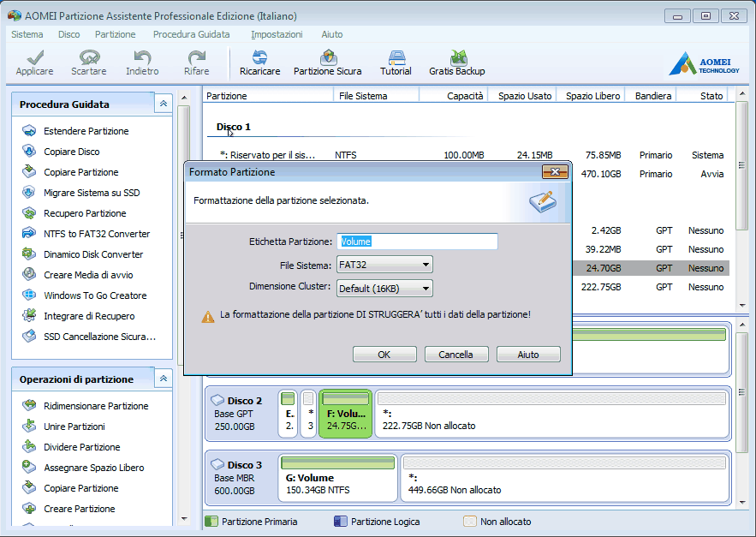Click the Applicare toolbar icon
Viewport: 756px width, 537px height.
click(x=34, y=62)
